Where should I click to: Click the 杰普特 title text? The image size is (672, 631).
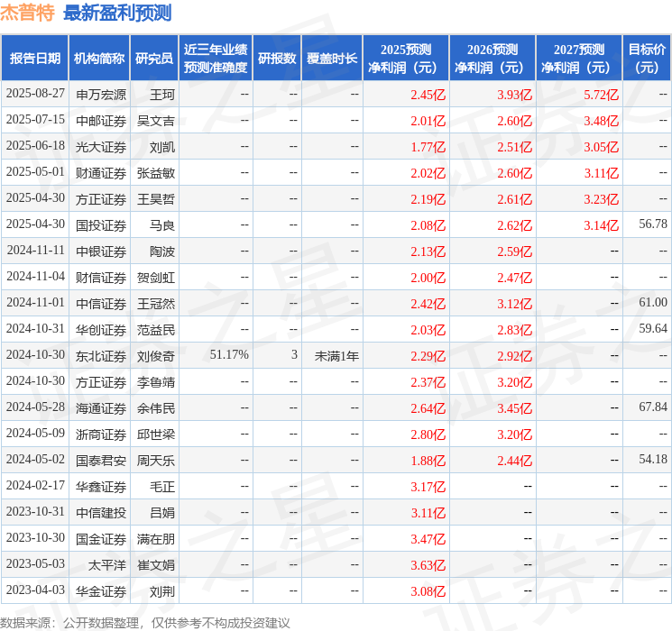click(x=27, y=13)
